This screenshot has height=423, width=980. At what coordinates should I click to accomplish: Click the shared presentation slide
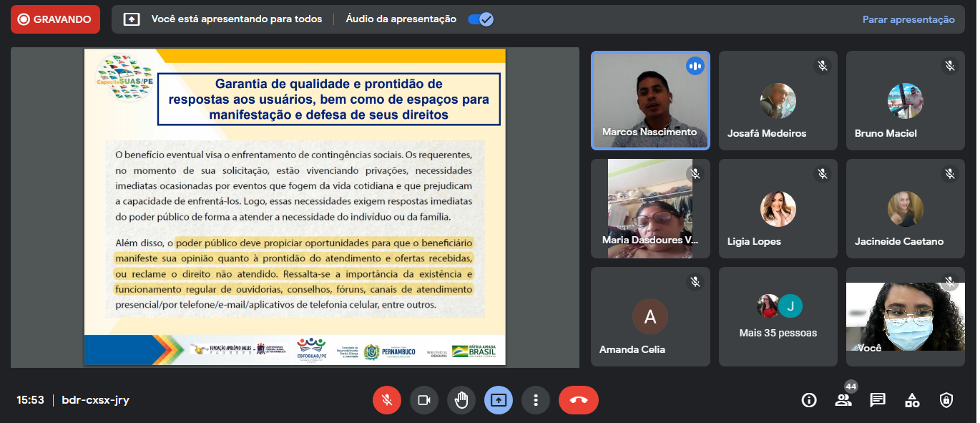(295, 207)
